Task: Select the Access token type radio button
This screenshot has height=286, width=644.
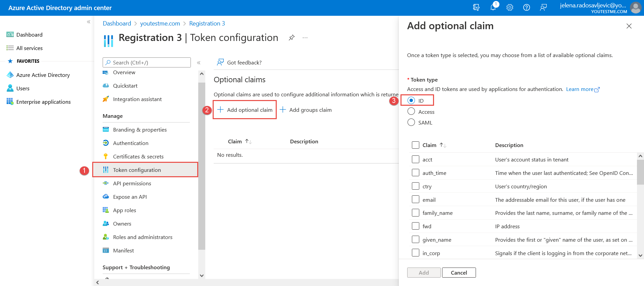Action: [x=411, y=111]
